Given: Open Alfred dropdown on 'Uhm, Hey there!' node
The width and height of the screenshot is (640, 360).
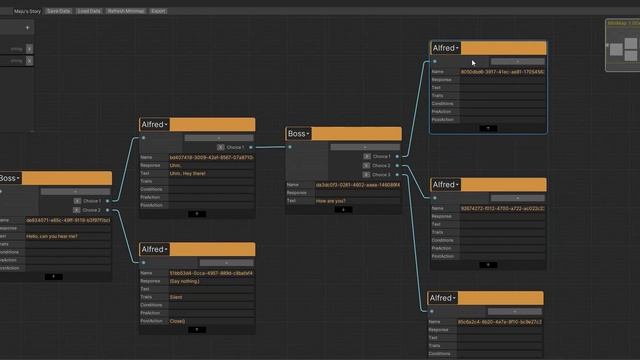Looking at the screenshot, I should 154,124.
